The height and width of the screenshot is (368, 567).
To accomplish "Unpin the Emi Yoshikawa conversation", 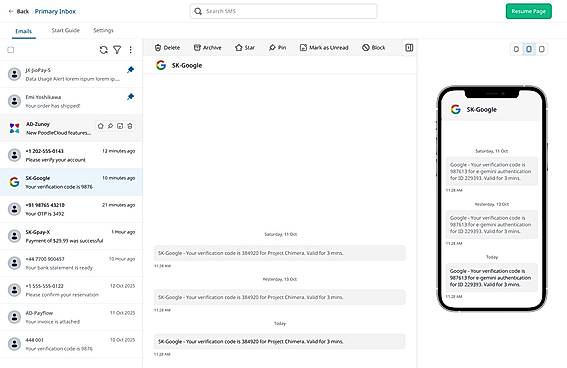I will click(131, 97).
